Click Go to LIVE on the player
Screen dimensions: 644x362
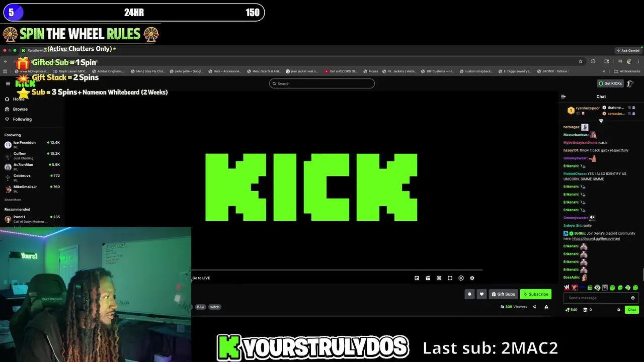[x=201, y=278]
